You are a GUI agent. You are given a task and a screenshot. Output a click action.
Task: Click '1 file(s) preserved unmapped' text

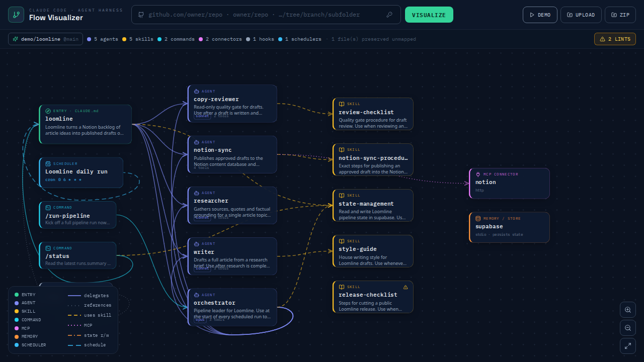coord(373,39)
